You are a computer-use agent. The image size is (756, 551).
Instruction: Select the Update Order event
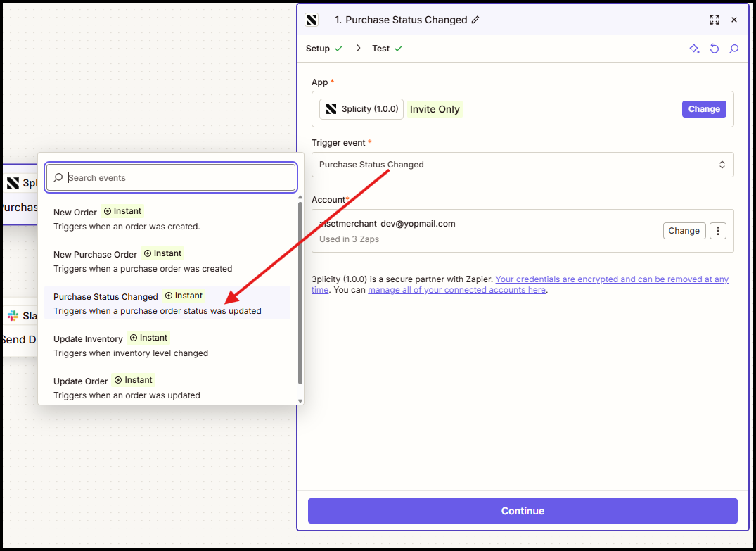pos(167,388)
